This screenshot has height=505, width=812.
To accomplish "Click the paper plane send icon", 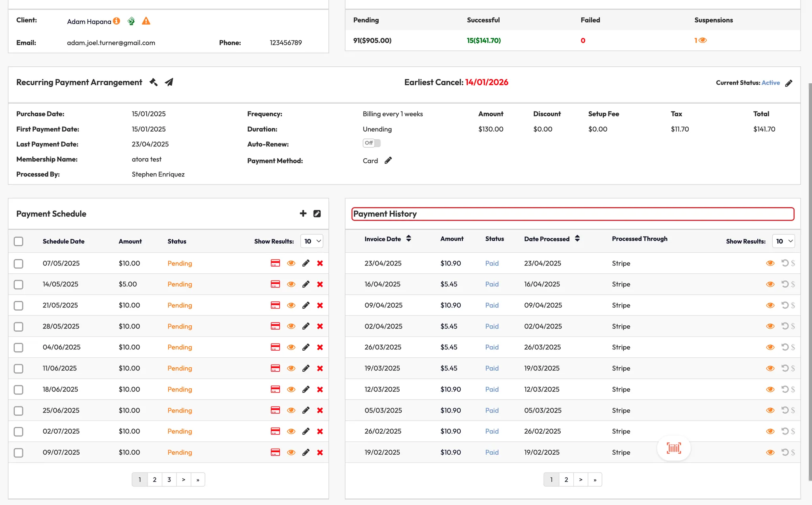I will coord(169,82).
